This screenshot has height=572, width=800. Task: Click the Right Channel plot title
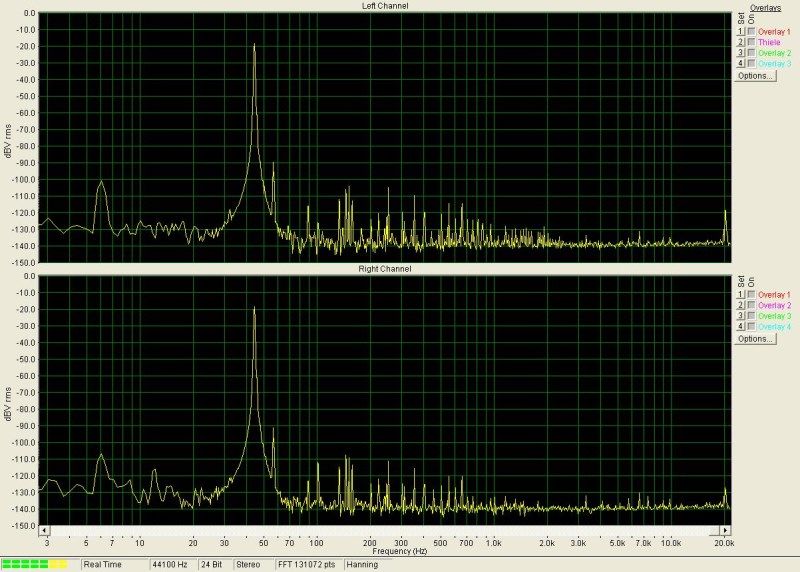point(385,269)
